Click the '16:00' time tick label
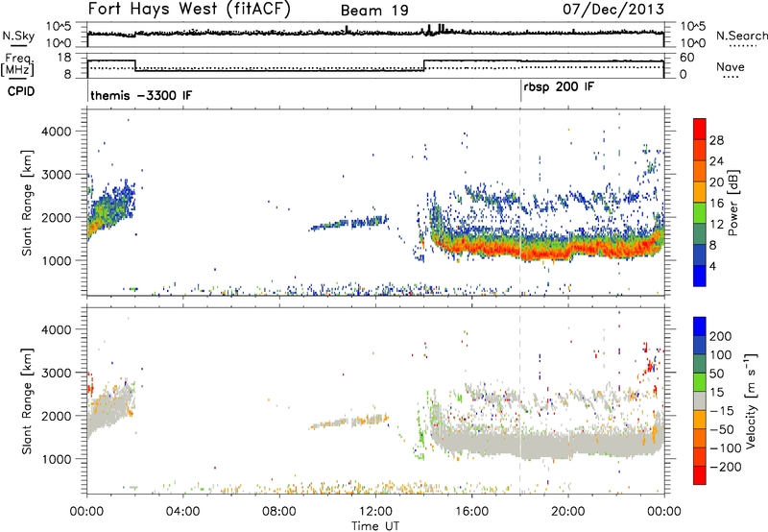768x532 pixels. tap(471, 512)
